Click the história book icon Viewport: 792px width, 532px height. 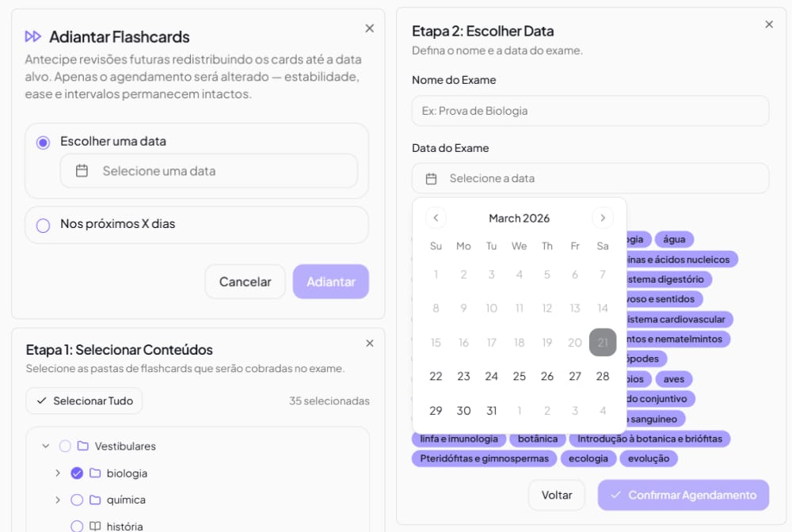(x=95, y=526)
